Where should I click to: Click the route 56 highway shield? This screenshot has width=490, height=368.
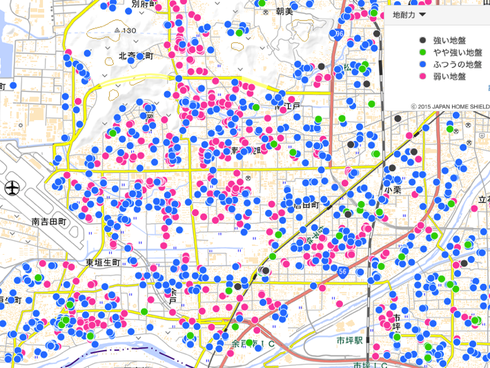coord(342,271)
